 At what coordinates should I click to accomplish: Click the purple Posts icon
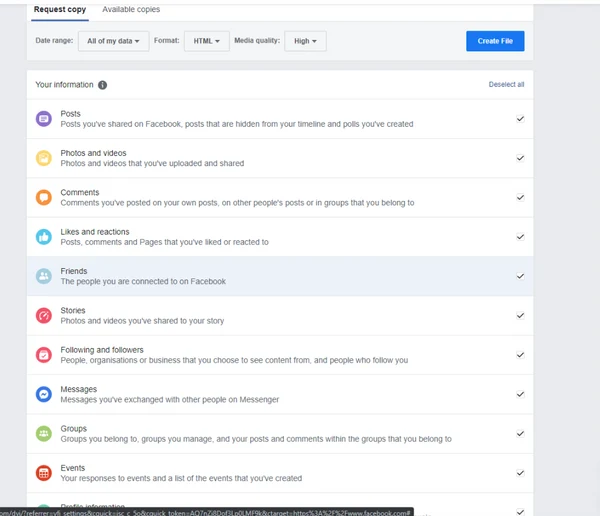44,119
